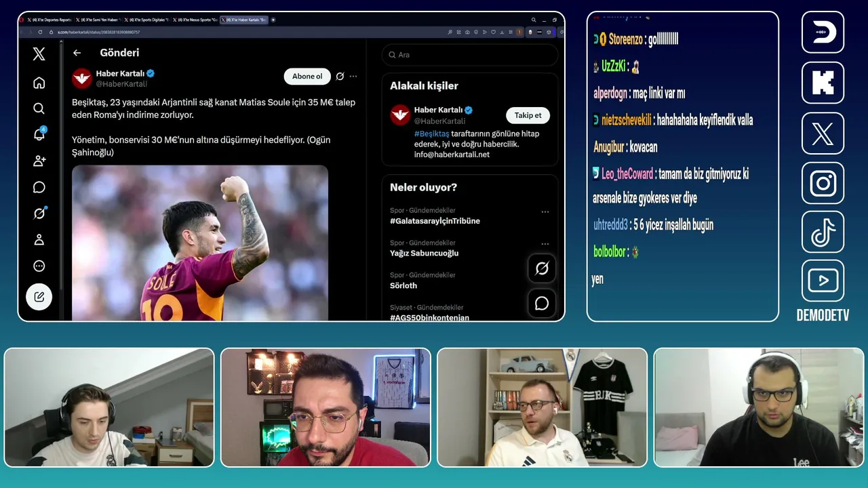Open options for #GalatasarayİçinTribüne trend

pos(545,211)
